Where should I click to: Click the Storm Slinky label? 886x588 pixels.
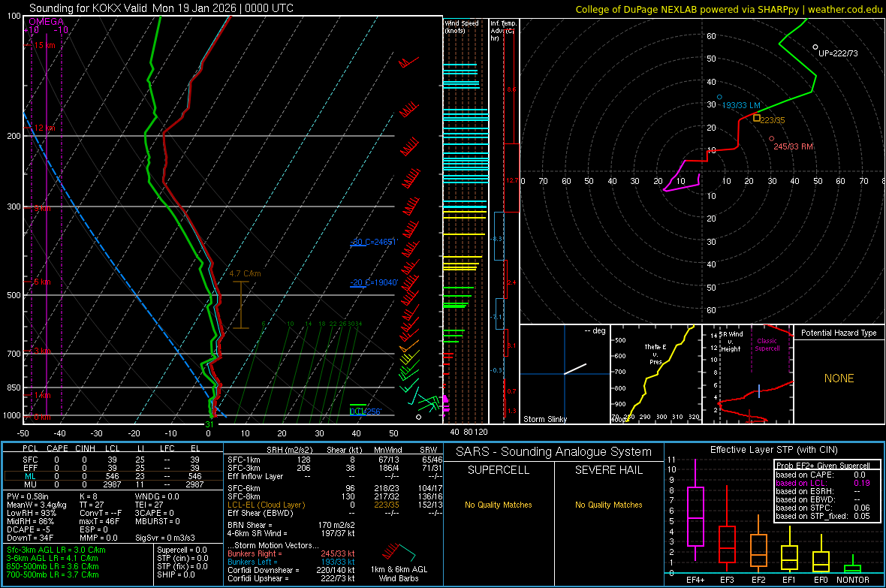[x=545, y=419]
